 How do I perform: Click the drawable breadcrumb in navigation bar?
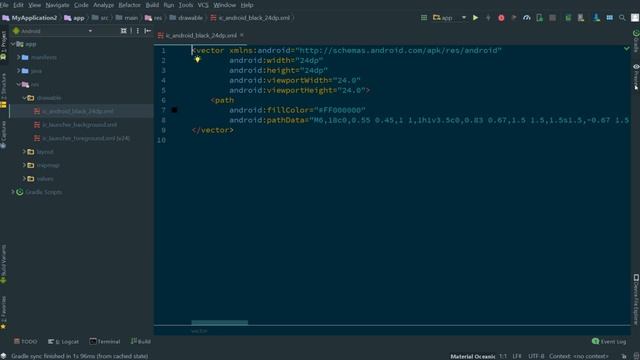[190, 18]
